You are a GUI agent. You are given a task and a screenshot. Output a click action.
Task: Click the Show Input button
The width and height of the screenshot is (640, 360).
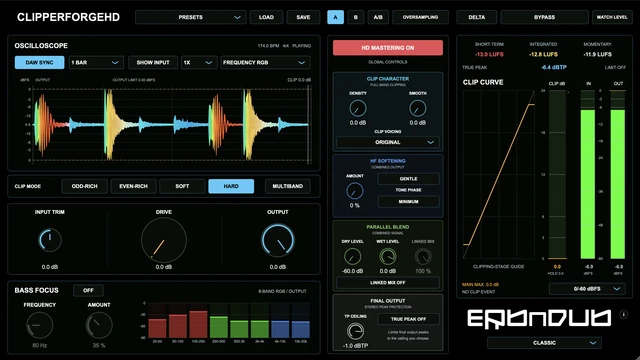click(x=153, y=62)
